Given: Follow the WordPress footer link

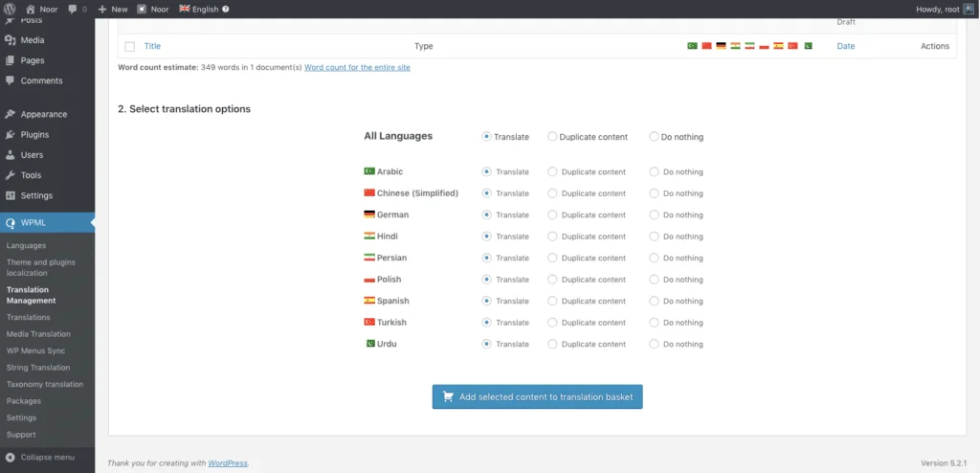Looking at the screenshot, I should [x=228, y=463].
